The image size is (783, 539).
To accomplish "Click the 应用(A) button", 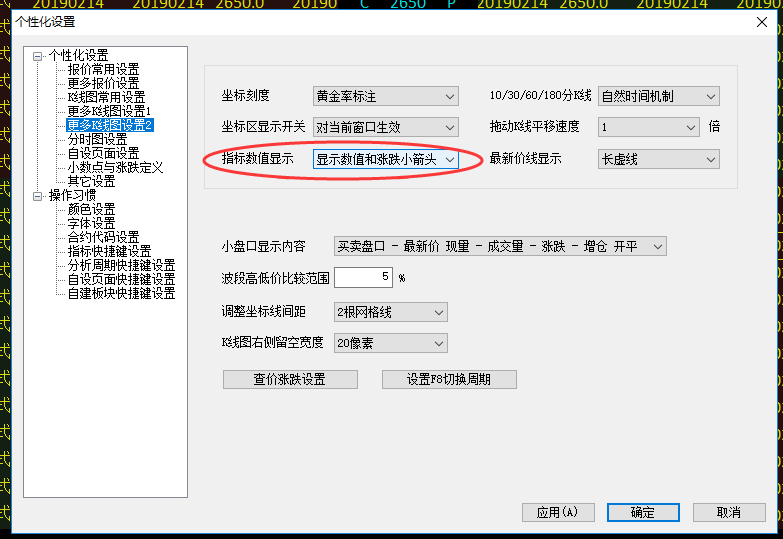I will (558, 513).
